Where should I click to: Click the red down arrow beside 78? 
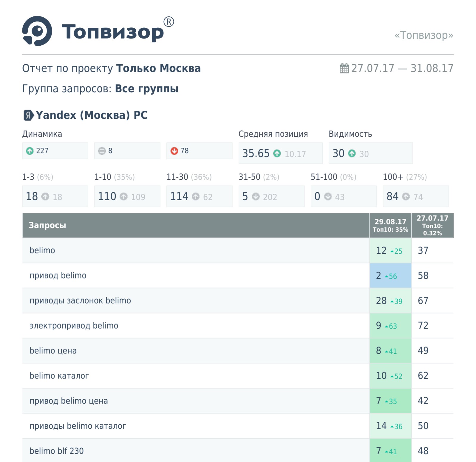(174, 151)
